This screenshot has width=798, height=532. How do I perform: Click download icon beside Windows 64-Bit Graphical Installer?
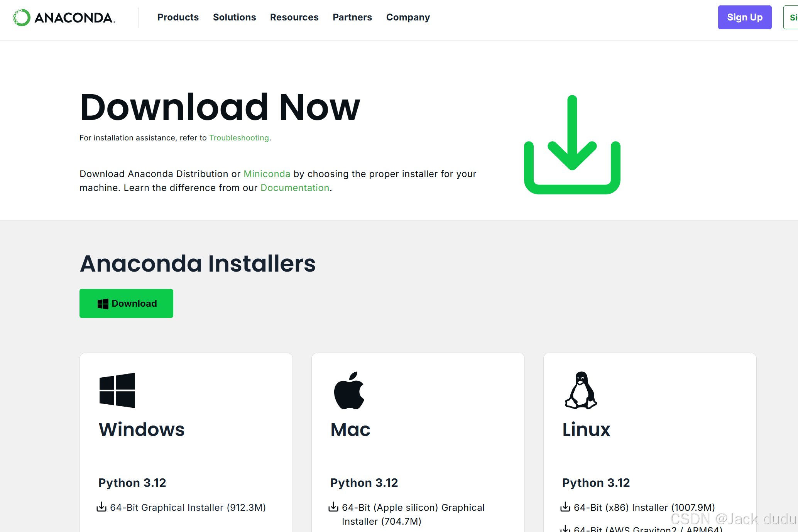[101, 507]
